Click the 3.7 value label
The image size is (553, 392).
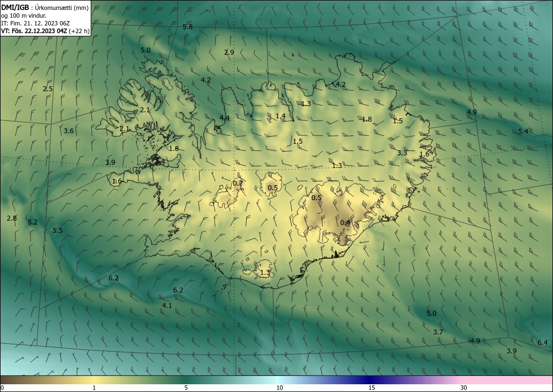438,332
